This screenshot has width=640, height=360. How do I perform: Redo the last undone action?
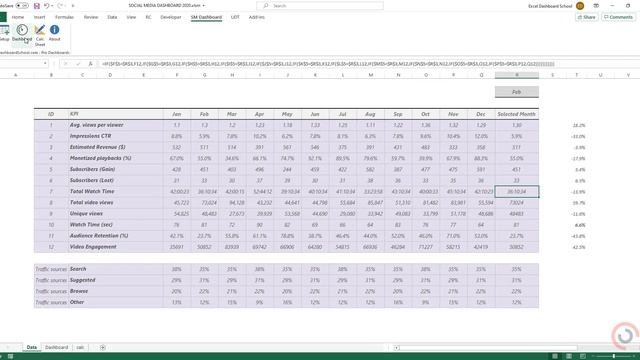coord(60,6)
